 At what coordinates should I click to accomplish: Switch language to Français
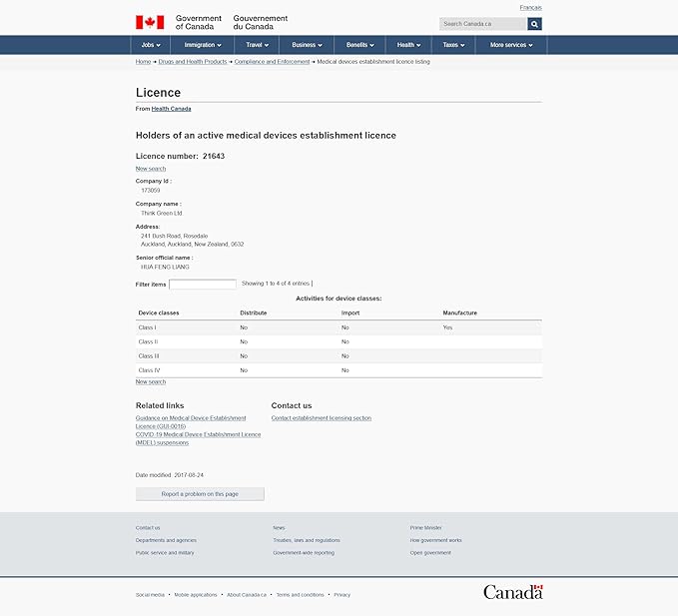[530, 7]
